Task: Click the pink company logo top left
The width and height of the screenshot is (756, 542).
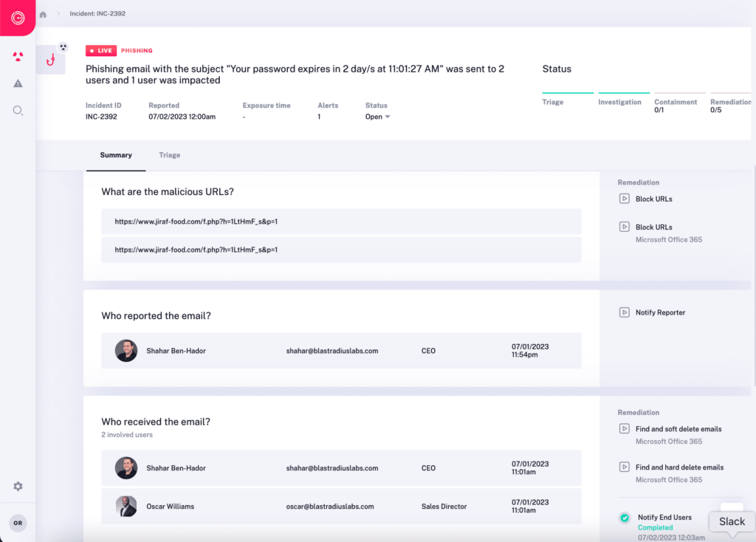Action: pos(16,18)
